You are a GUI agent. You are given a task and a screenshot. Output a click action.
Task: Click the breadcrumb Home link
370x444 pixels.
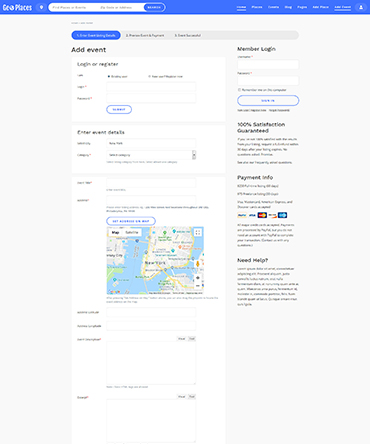click(x=74, y=23)
